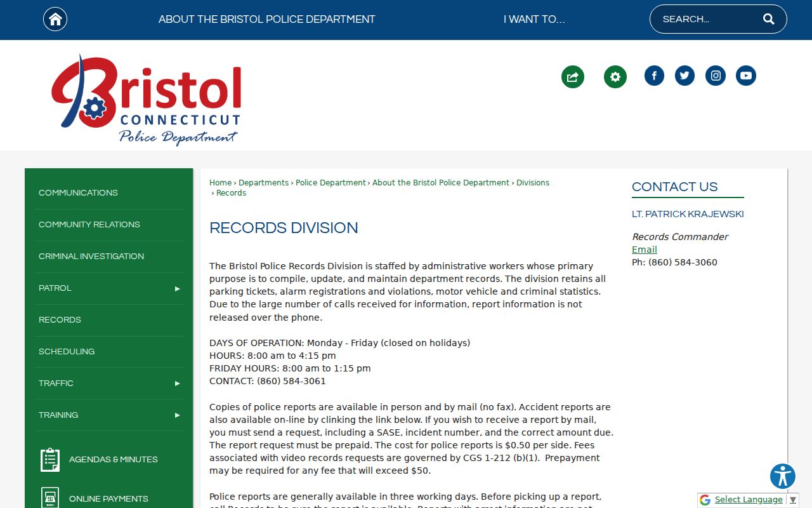Image resolution: width=812 pixels, height=508 pixels.
Task: Click the Select Language link
Action: pyautogui.click(x=749, y=500)
